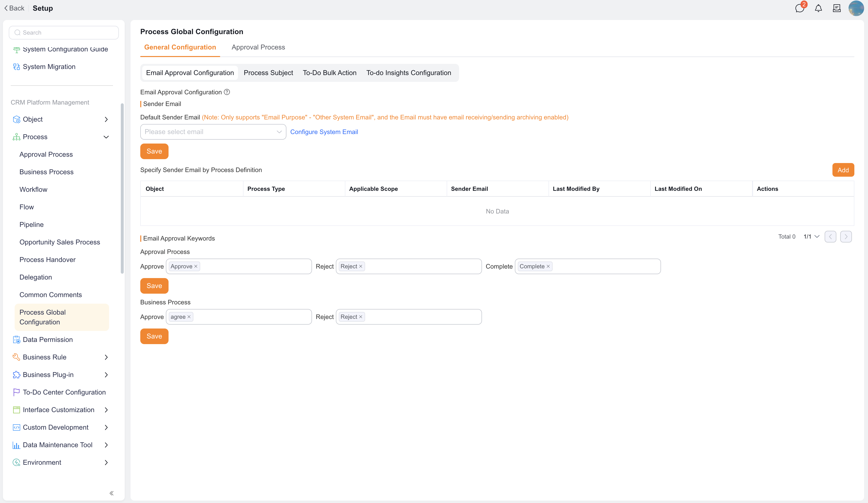Click the help question mark beside Email Approval Configuration
Viewport: 868px width, 503px height.
[227, 92]
